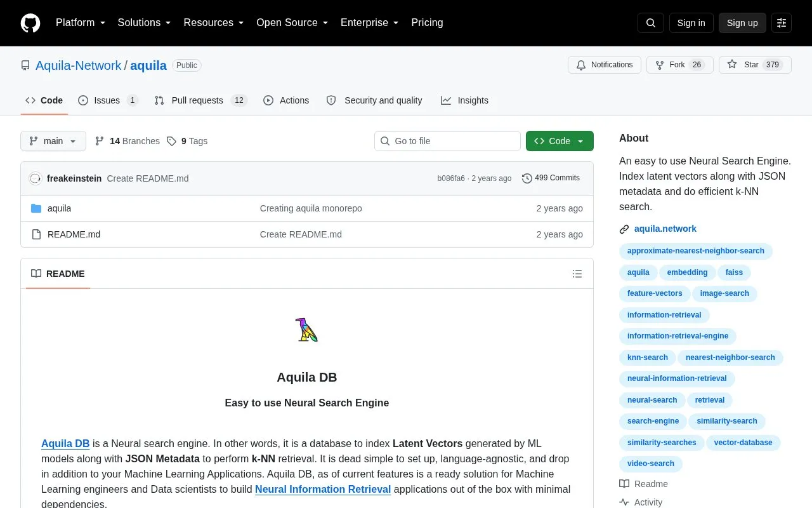Switch to the Actions tab
This screenshot has width=812, height=508.
click(286, 100)
